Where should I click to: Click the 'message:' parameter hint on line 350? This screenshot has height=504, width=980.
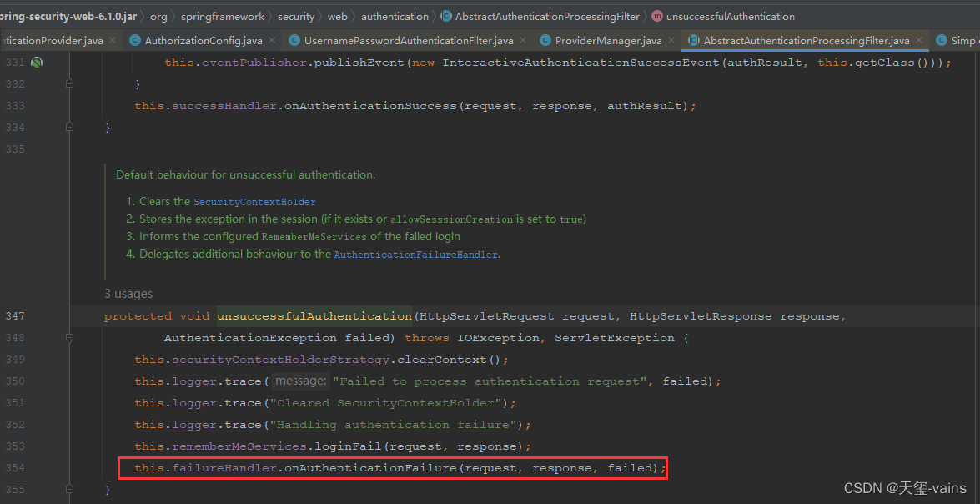pyautogui.click(x=300, y=381)
